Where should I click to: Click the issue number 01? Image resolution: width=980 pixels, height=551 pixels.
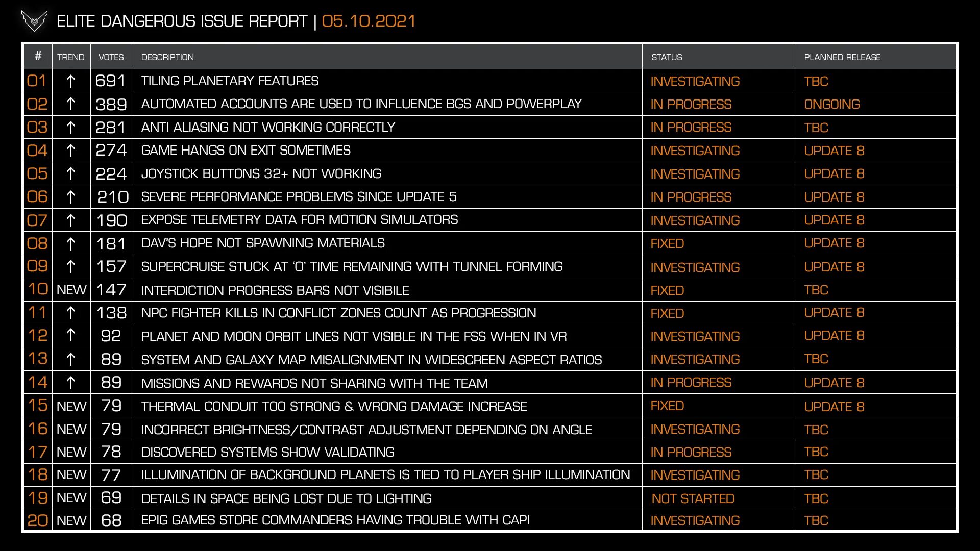pyautogui.click(x=37, y=81)
